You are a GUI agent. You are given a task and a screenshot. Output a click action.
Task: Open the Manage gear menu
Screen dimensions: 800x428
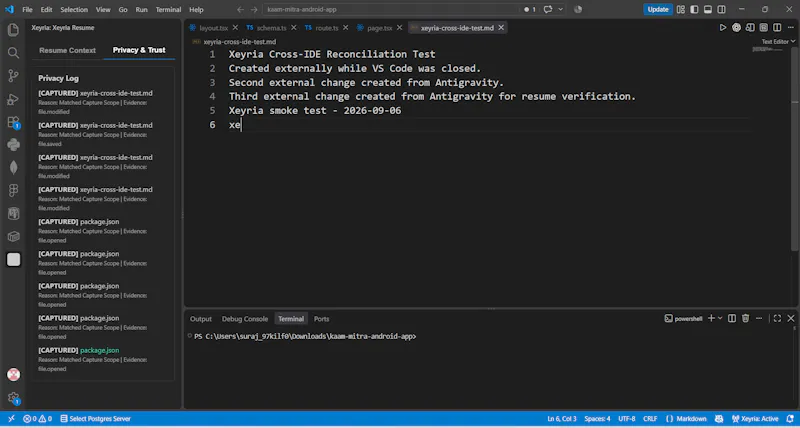tap(13, 398)
